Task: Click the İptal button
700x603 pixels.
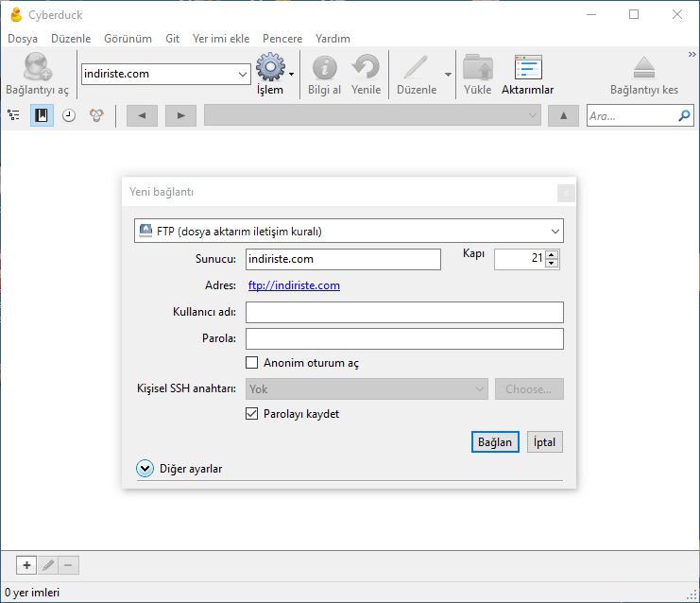Action: 545,441
